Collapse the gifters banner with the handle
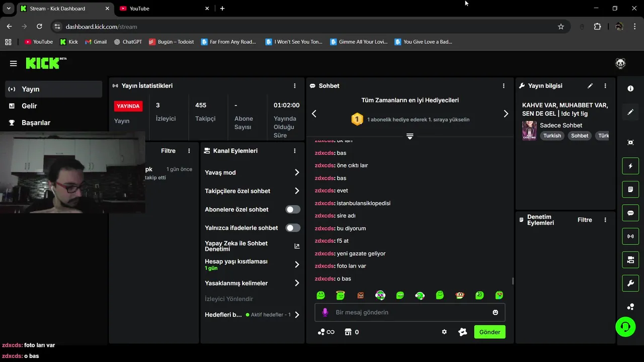Image resolution: width=644 pixels, height=362 pixels. pyautogui.click(x=410, y=136)
